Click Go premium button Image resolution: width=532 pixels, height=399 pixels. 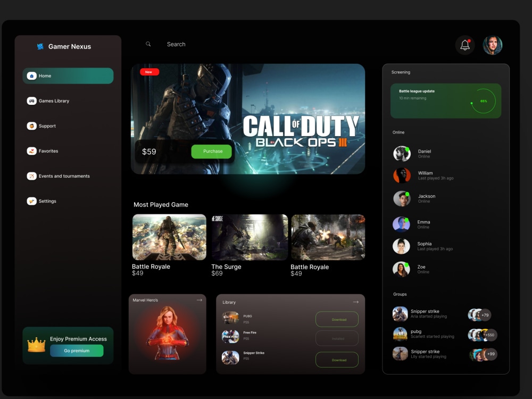77,351
